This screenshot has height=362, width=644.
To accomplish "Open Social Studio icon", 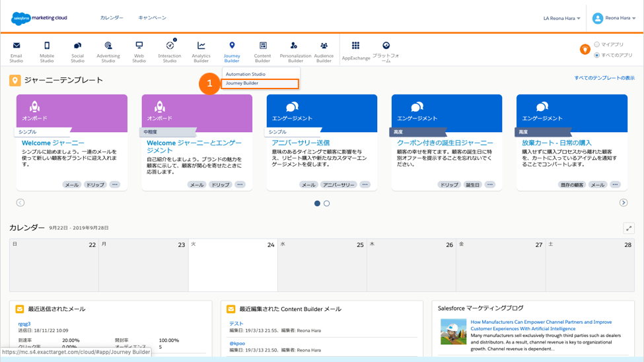I will click(x=77, y=45).
